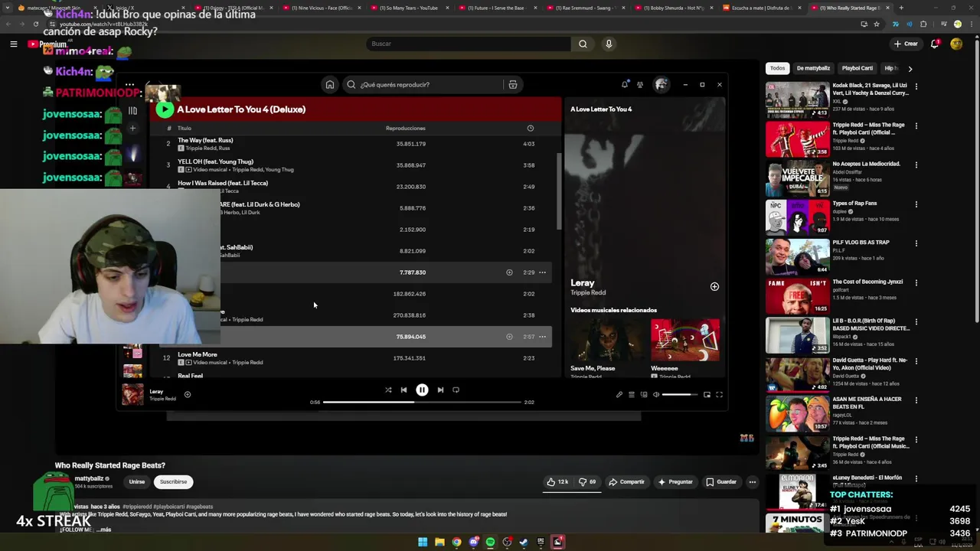Seek in the Spotify track progress bar
Image resolution: width=980 pixels, height=551 pixels.
422,402
